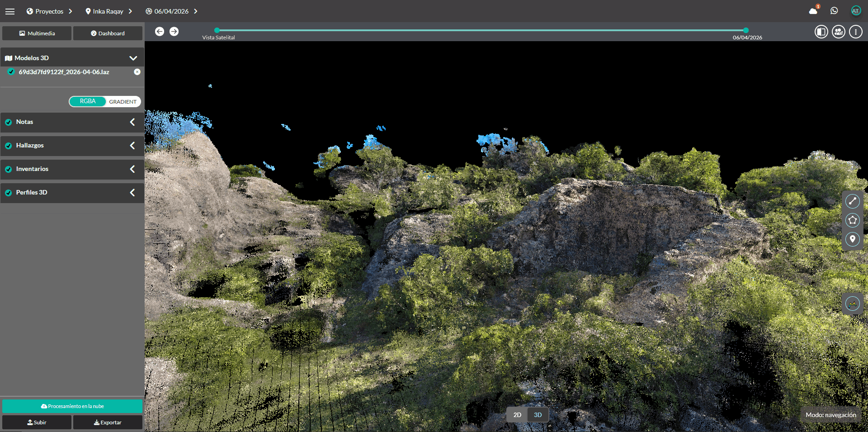The image size is (868, 432).
Task: Click the Vista Satelital timeline point
Action: 217,30
